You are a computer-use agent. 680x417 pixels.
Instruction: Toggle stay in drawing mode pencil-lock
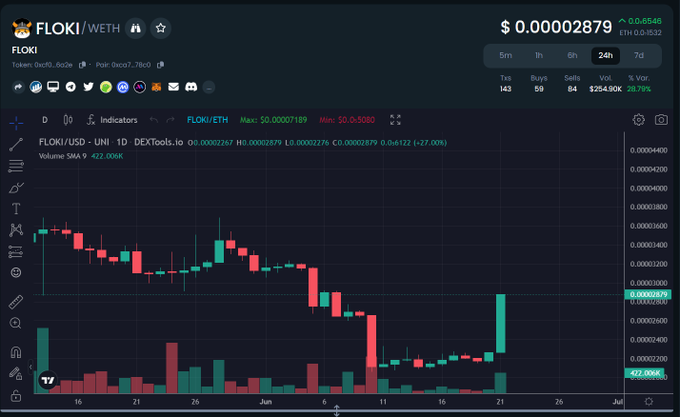[16, 373]
